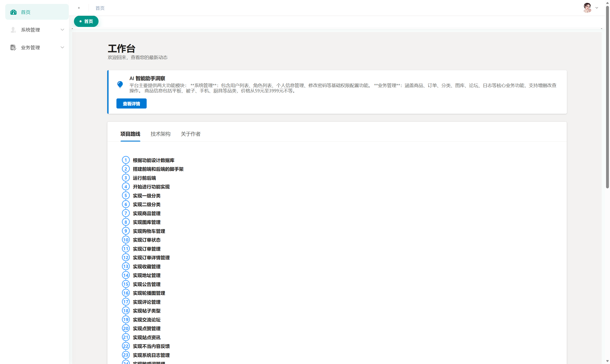Click the 查看详情 button
Viewport: 610px width, 364px height.
coord(131,103)
